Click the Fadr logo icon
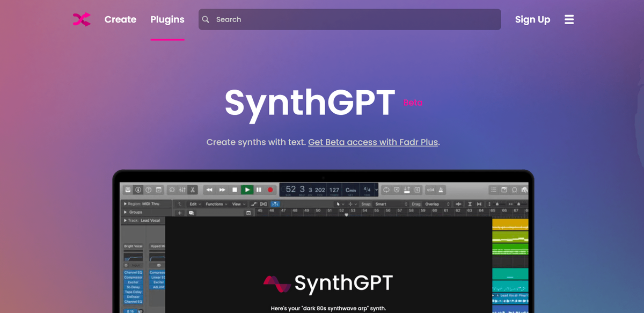 [82, 19]
